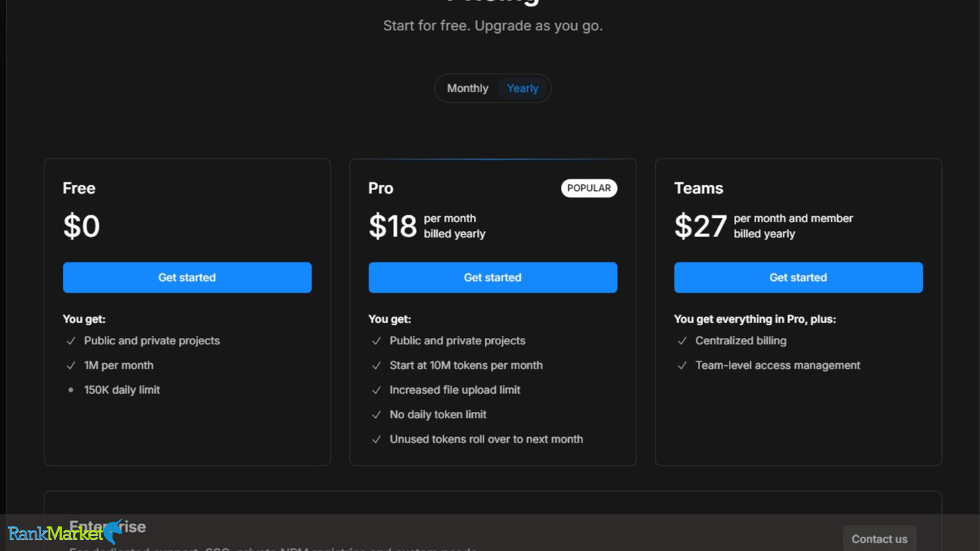The height and width of the screenshot is (551, 980).
Task: Click Get started under Pro plan
Action: 493,278
